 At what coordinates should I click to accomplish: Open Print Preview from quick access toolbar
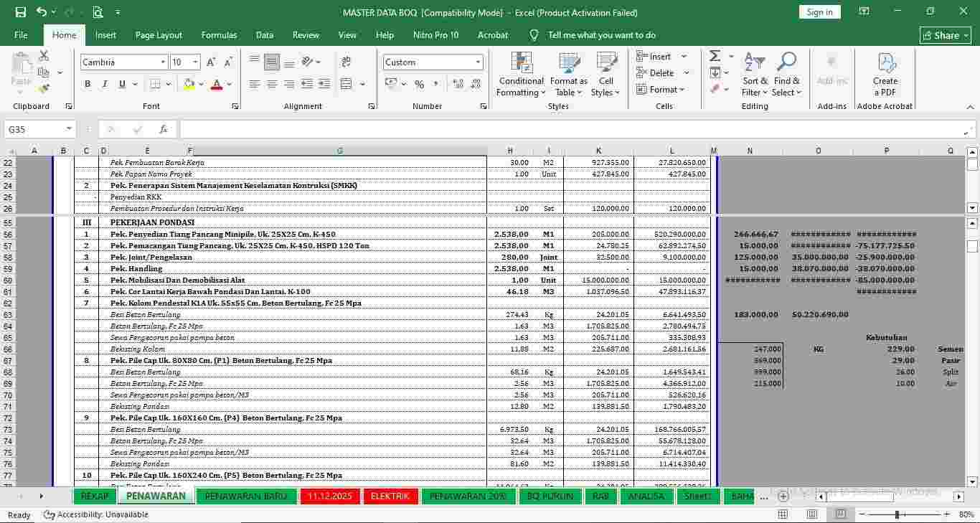pyautogui.click(x=98, y=12)
